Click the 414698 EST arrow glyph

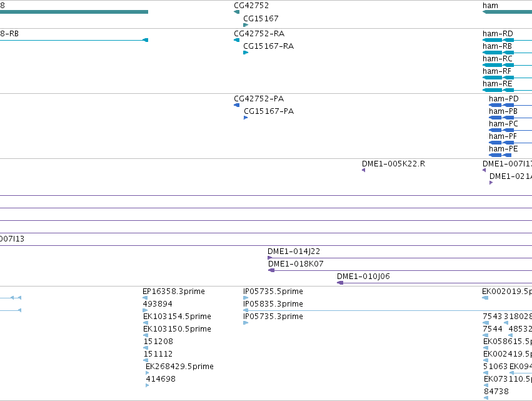148,385
